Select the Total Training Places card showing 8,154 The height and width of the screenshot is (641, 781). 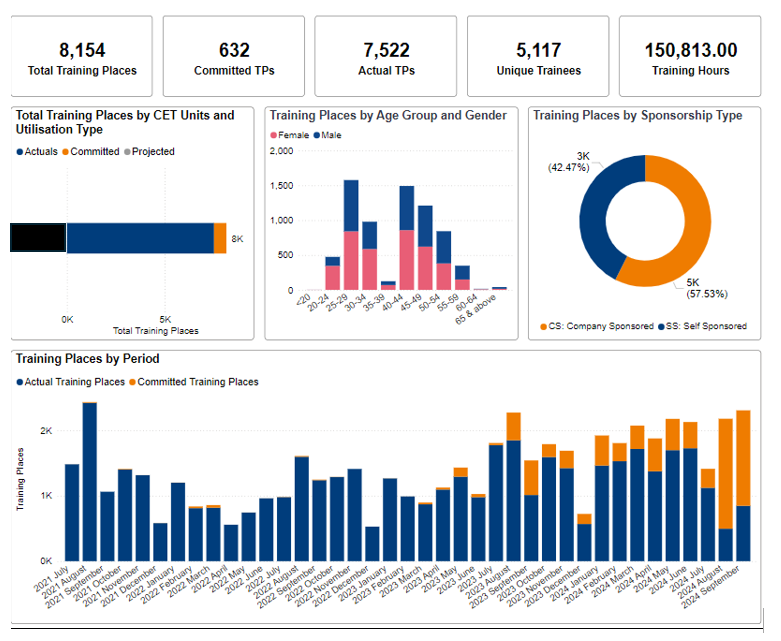[x=82, y=57]
